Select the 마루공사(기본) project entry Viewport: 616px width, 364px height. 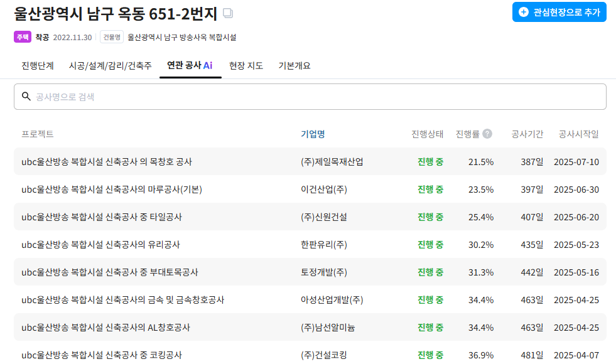coord(112,190)
